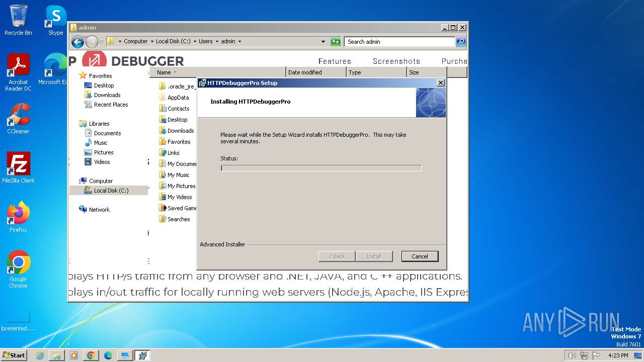Expand the admin breadcrumb arrow

point(239,42)
